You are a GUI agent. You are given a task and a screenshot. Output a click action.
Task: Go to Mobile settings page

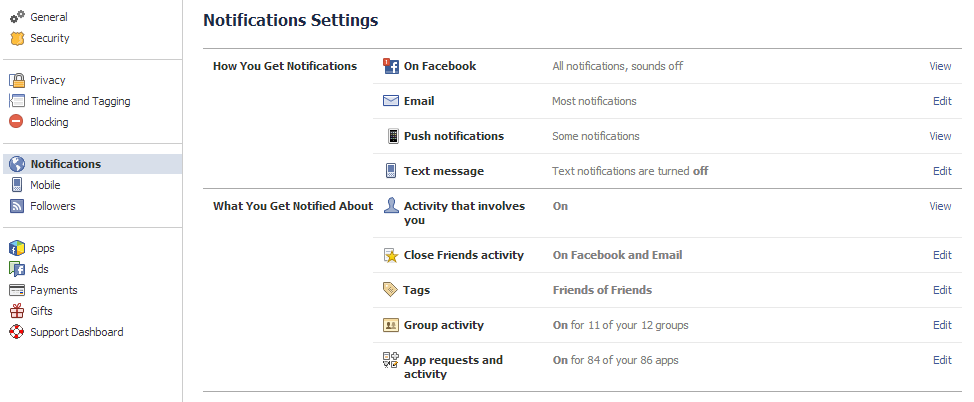45,185
